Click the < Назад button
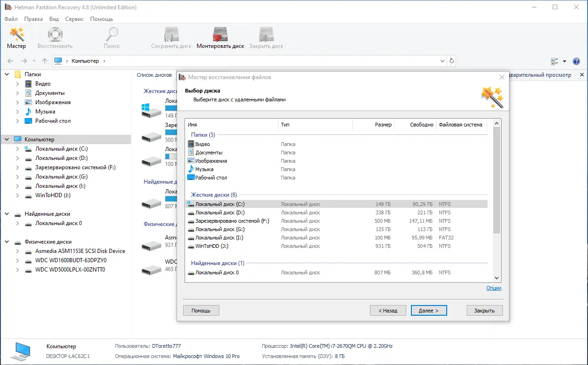The height and width of the screenshot is (365, 588). 388,311
